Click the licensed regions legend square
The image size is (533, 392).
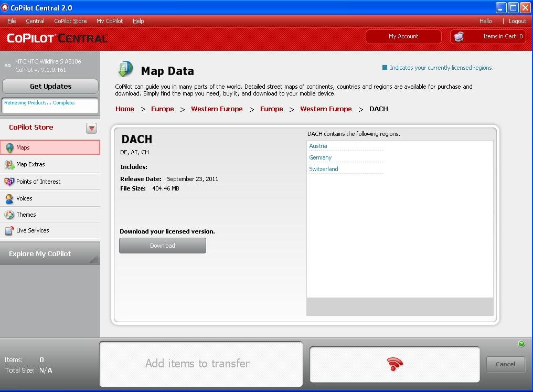coord(385,67)
